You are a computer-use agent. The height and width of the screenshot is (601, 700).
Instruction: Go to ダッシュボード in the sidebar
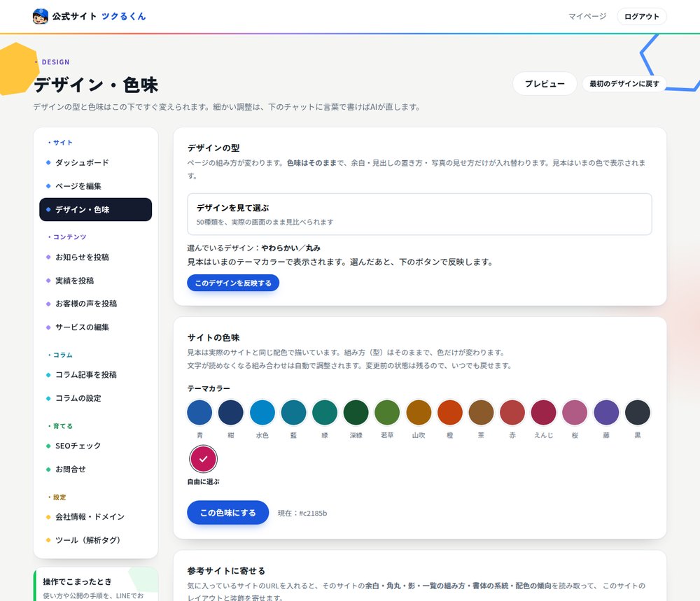tap(95, 162)
